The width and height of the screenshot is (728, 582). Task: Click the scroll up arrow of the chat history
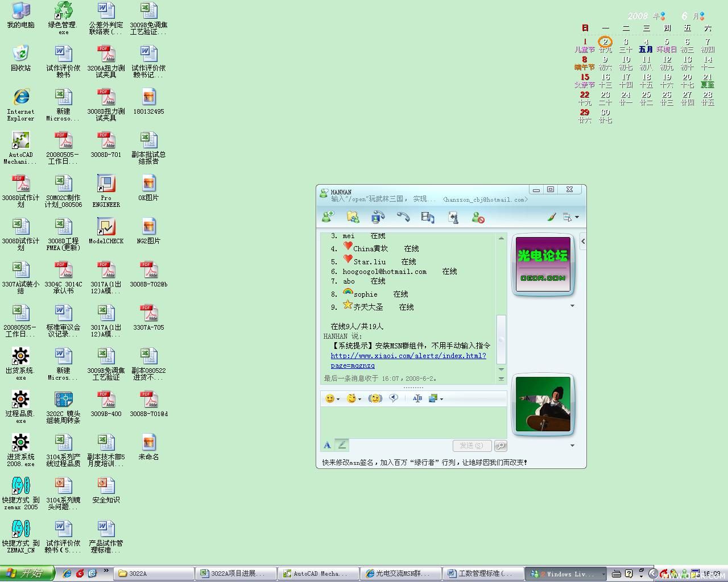pyautogui.click(x=501, y=238)
